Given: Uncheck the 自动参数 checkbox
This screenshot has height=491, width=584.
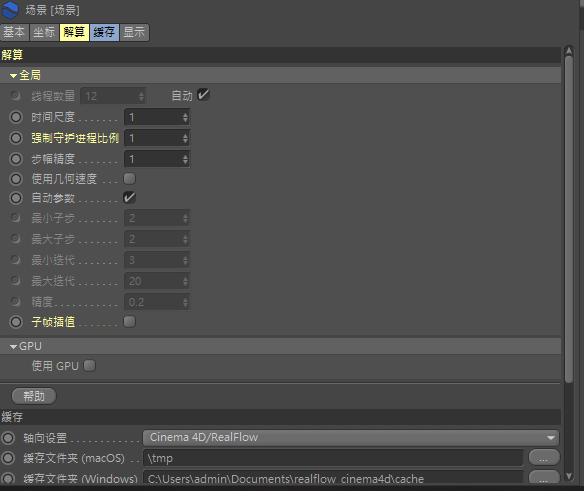Looking at the screenshot, I should 129,197.
